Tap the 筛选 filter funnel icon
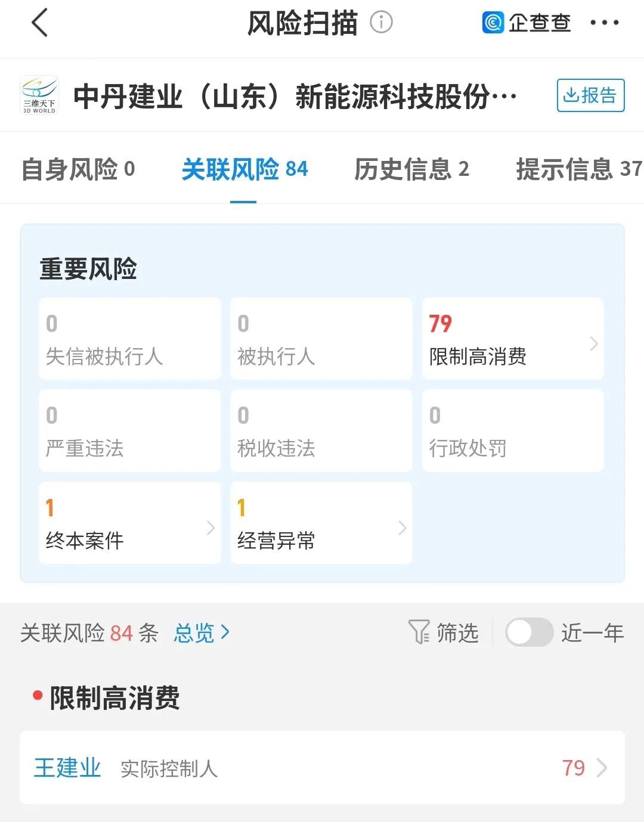 [x=419, y=632]
